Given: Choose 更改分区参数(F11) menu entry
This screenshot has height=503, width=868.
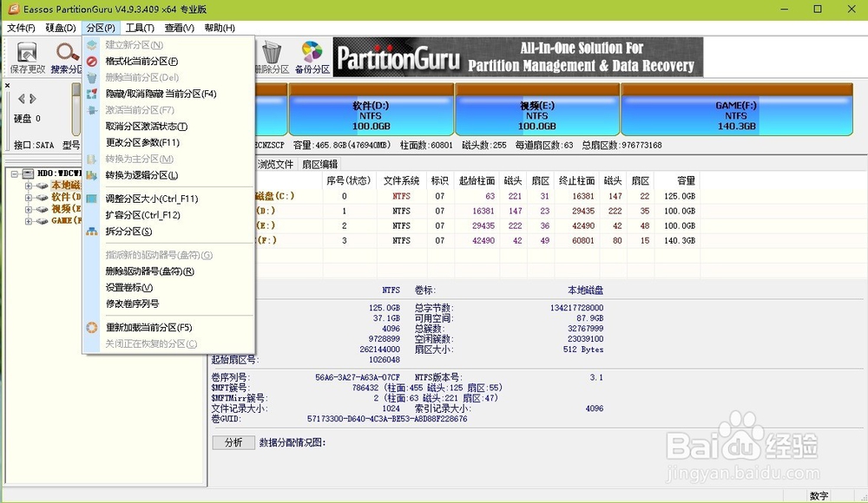Looking at the screenshot, I should pyautogui.click(x=143, y=142).
